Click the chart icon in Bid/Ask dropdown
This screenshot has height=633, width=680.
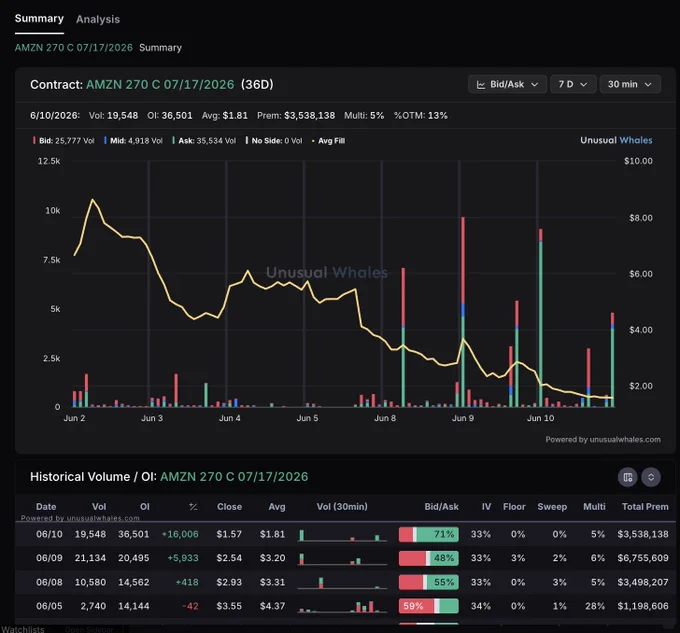(x=481, y=85)
